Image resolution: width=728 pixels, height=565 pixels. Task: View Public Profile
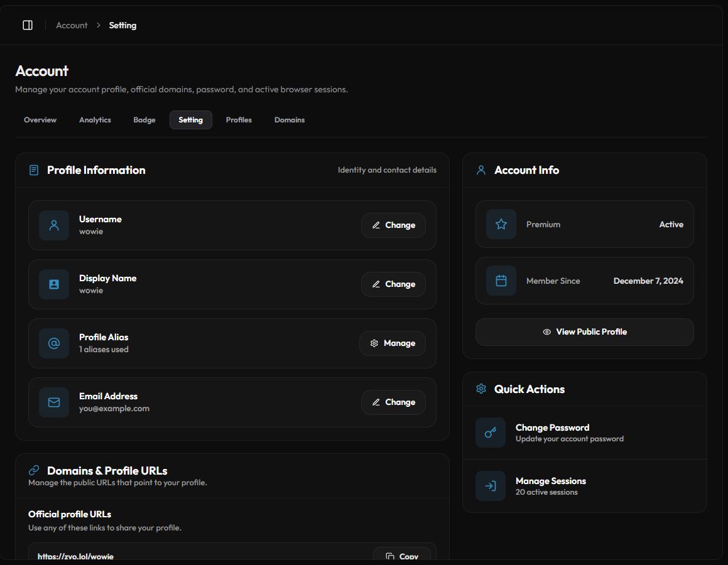[585, 331]
